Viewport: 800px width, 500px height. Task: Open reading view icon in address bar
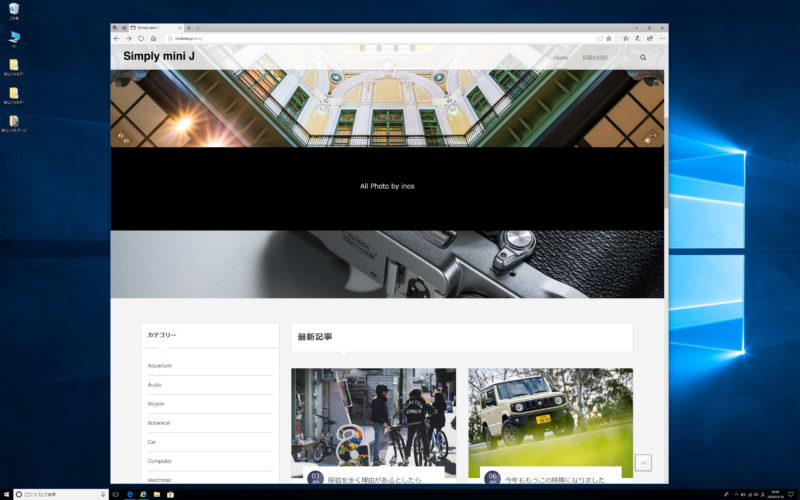point(598,38)
